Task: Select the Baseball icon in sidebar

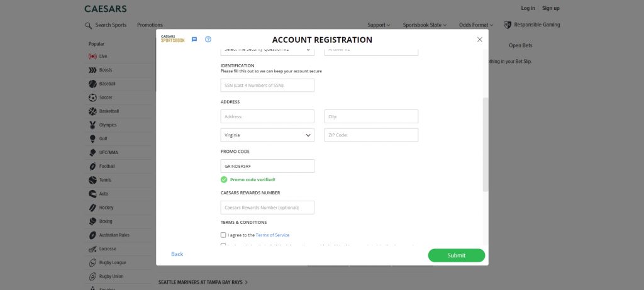Action: [x=92, y=84]
